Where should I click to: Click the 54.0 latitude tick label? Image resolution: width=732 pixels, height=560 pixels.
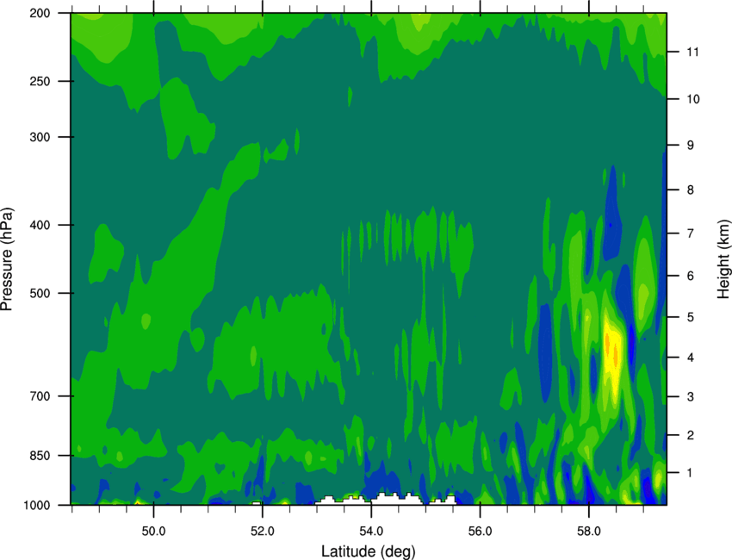(372, 532)
